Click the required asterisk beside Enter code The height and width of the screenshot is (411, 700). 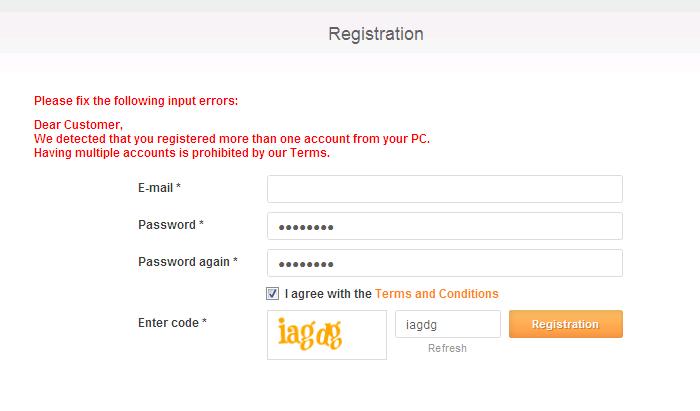click(x=205, y=322)
